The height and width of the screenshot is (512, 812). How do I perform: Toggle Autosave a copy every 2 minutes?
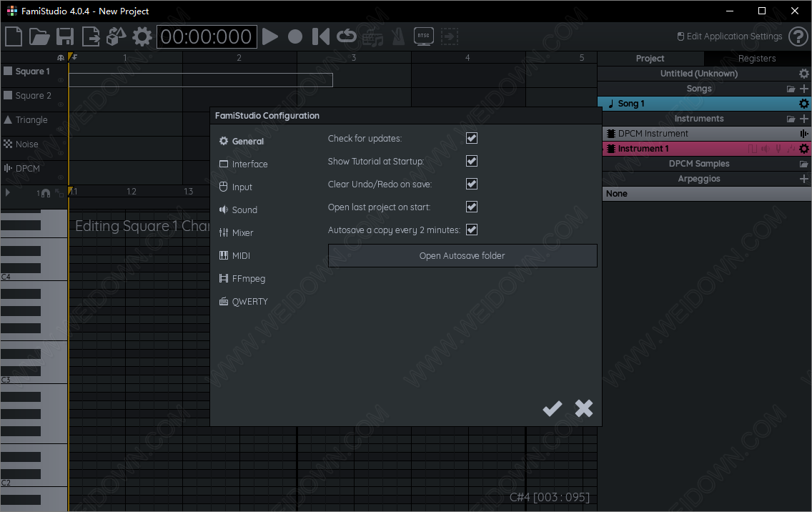472,230
